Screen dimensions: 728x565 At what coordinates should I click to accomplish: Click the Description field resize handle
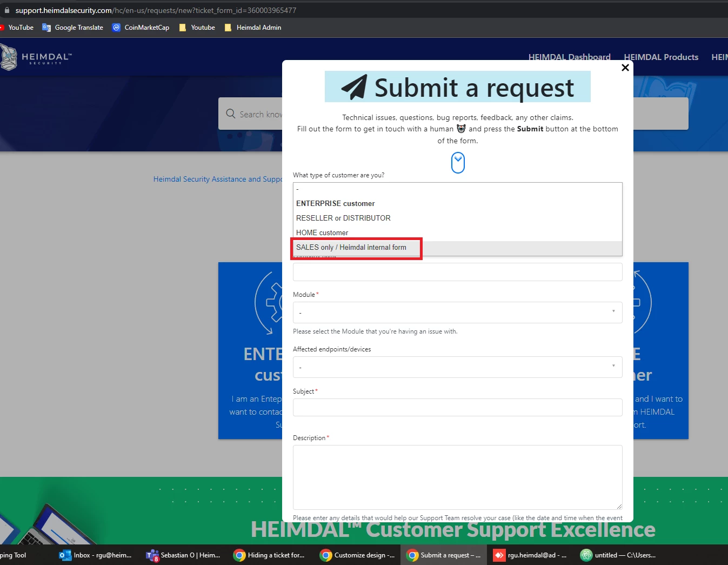coord(619,507)
